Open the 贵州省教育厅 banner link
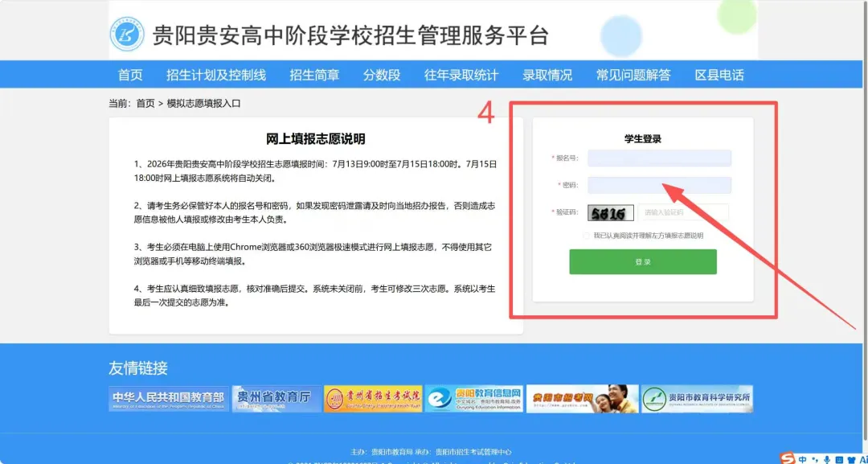The height and width of the screenshot is (464, 868). (276, 399)
